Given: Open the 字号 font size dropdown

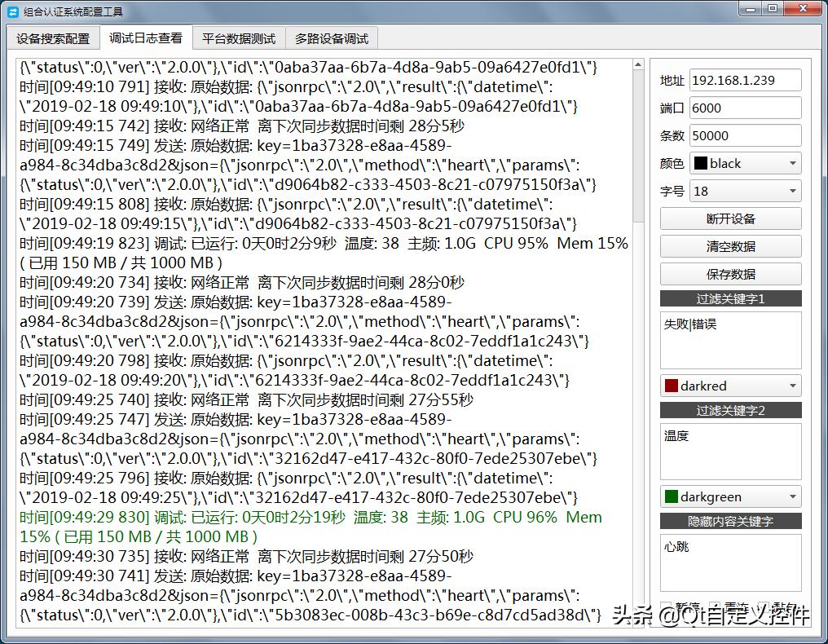Looking at the screenshot, I should click(x=795, y=190).
